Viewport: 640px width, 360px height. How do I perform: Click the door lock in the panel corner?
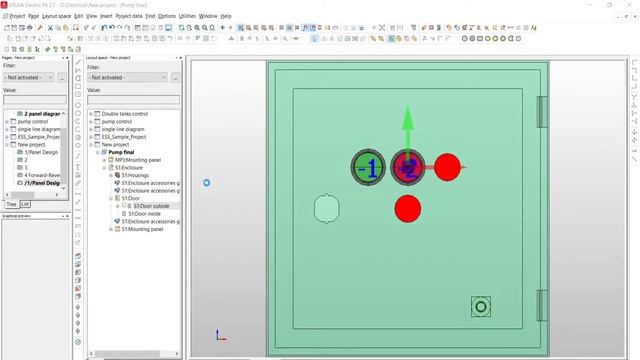coord(481,307)
